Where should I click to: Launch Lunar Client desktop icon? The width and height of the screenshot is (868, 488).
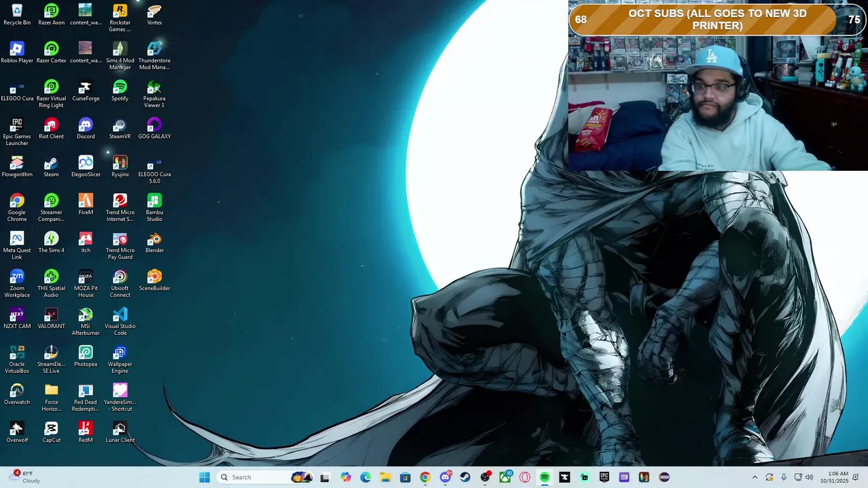120,432
